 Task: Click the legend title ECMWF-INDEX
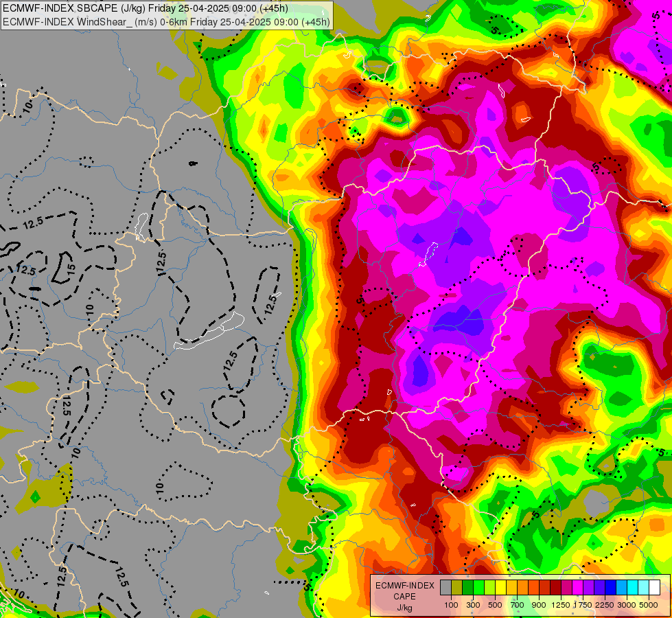click(x=405, y=586)
